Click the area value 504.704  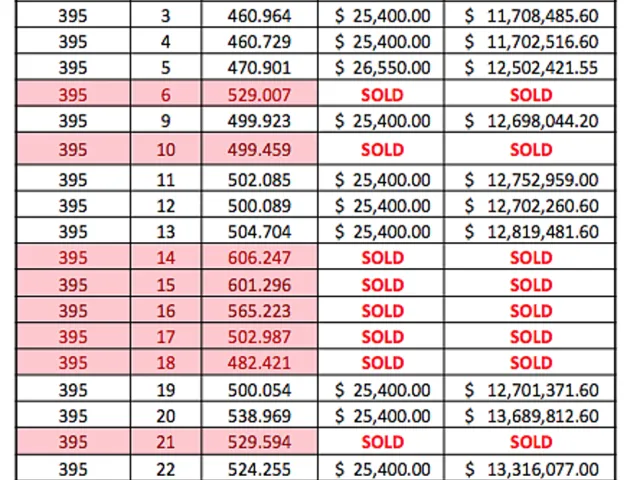259,232
